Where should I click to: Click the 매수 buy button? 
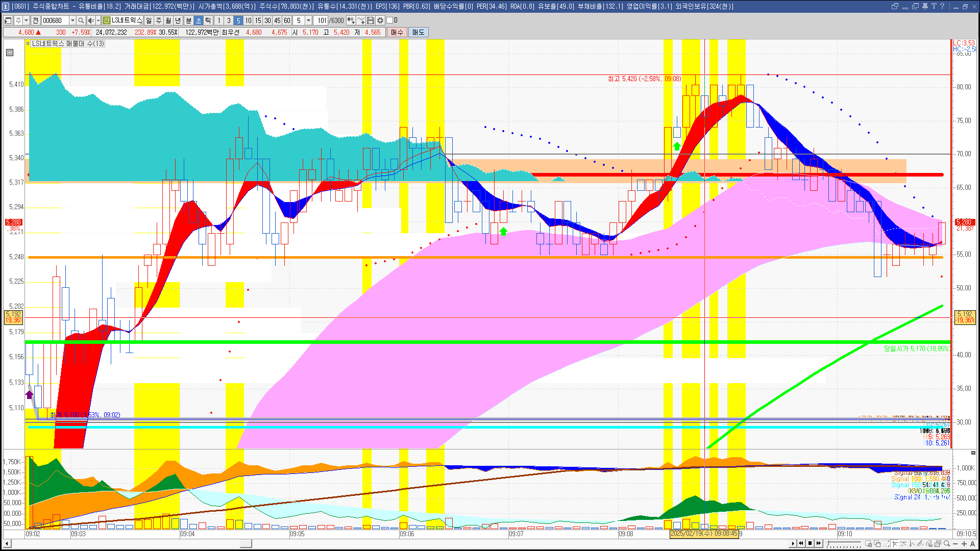(x=397, y=32)
